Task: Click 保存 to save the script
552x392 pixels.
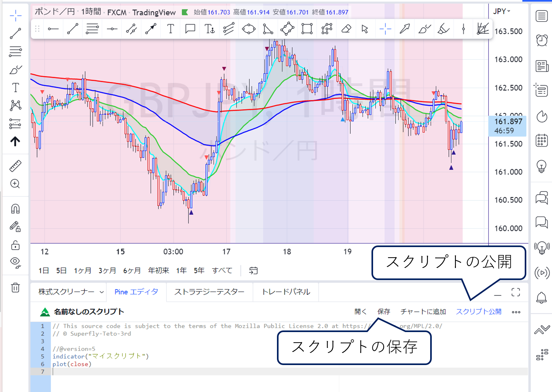Action: tap(384, 312)
